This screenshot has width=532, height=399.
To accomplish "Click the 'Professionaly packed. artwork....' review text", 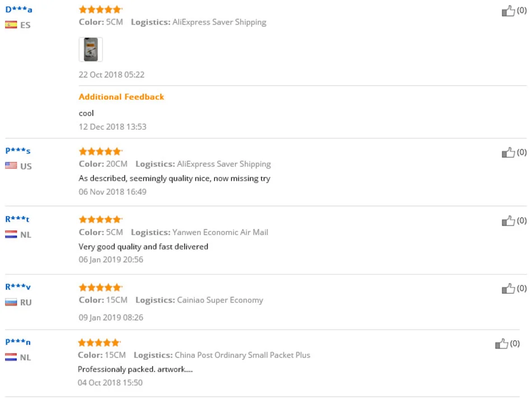I will 136,369.
